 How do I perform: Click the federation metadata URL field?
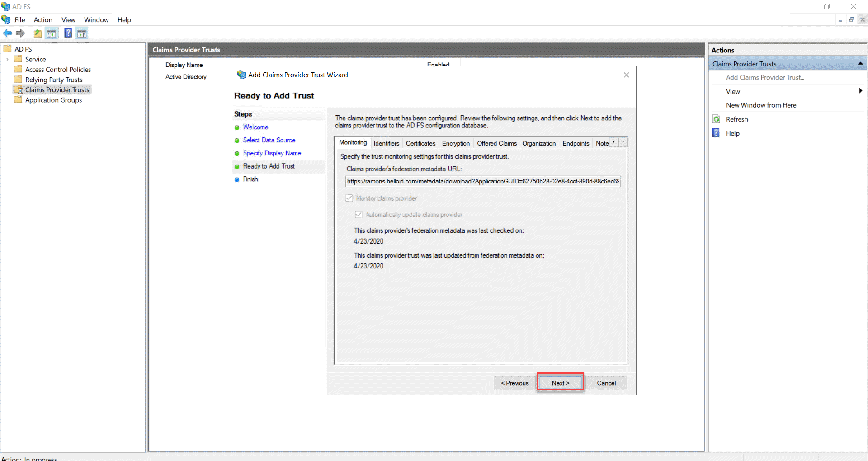click(483, 181)
